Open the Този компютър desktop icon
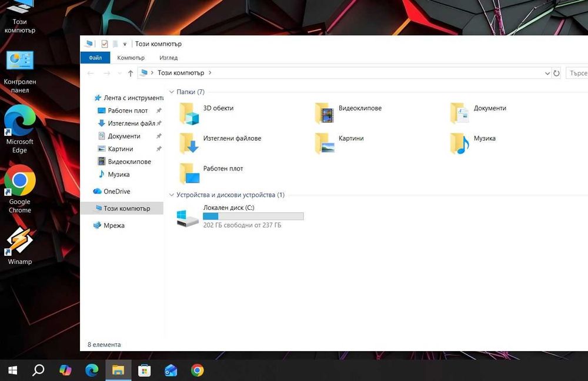This screenshot has width=588, height=381. (x=19, y=17)
